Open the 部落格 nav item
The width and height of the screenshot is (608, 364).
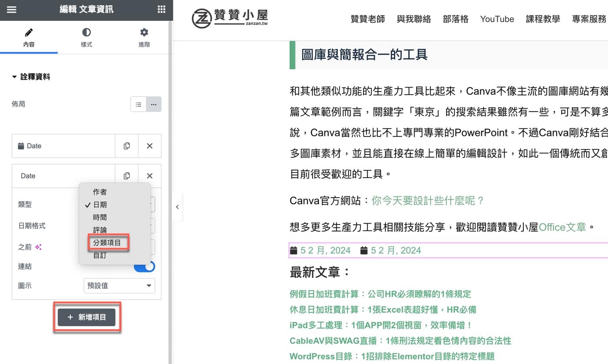tap(456, 19)
